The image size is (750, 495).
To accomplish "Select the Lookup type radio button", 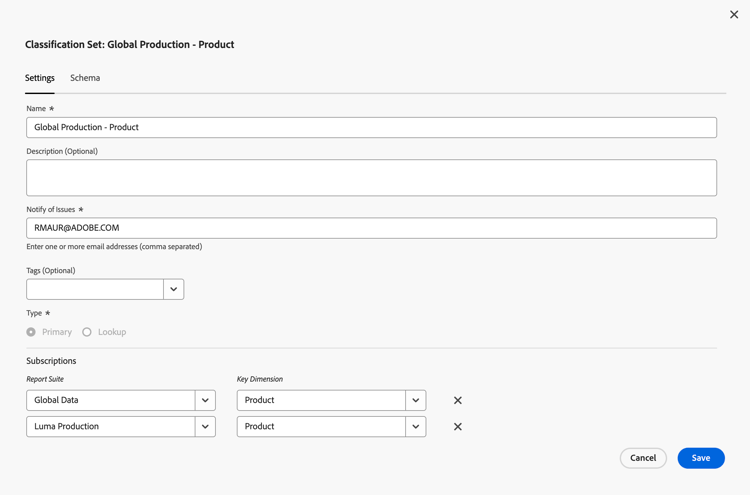I will (x=87, y=332).
